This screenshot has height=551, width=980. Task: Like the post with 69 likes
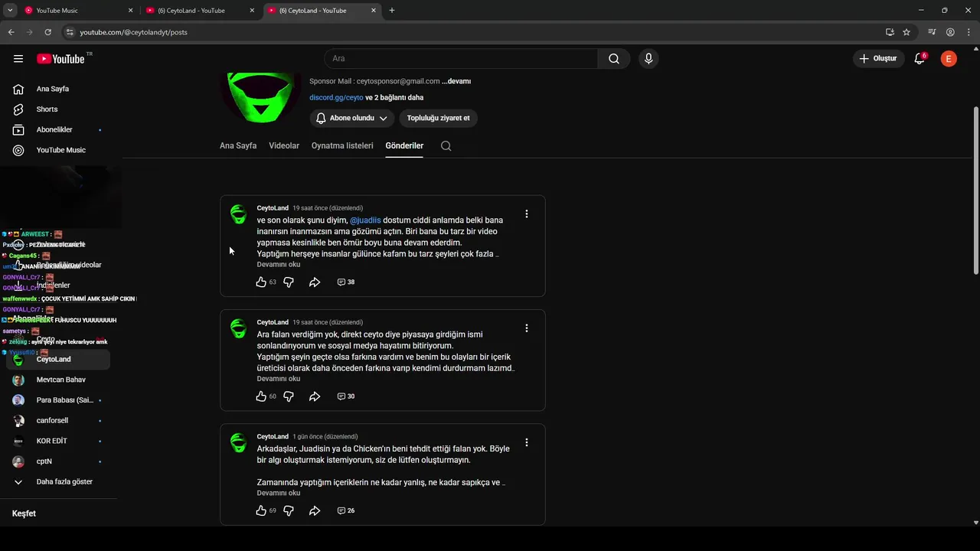pyautogui.click(x=261, y=510)
